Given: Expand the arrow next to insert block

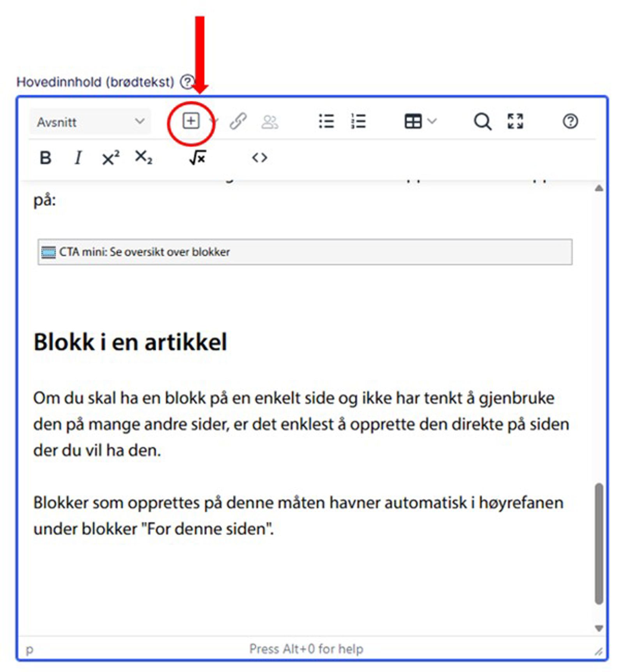Looking at the screenshot, I should [214, 121].
